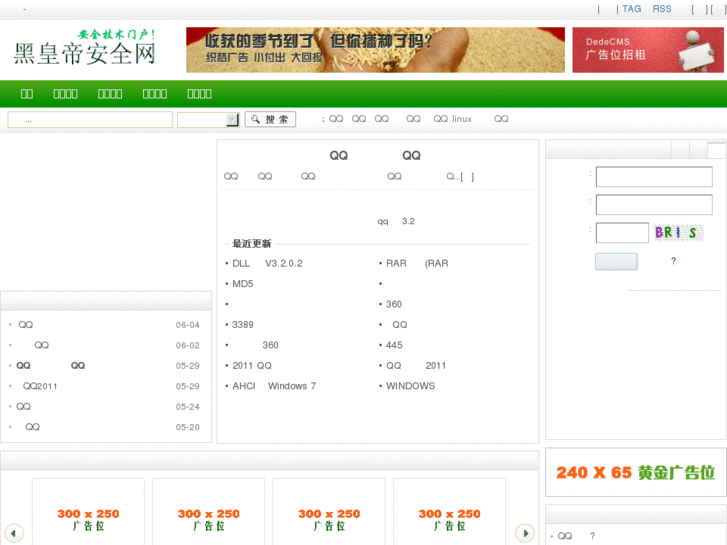Open the '2011 QQ' list entry
Viewport: 727px width, 545px height.
click(252, 365)
